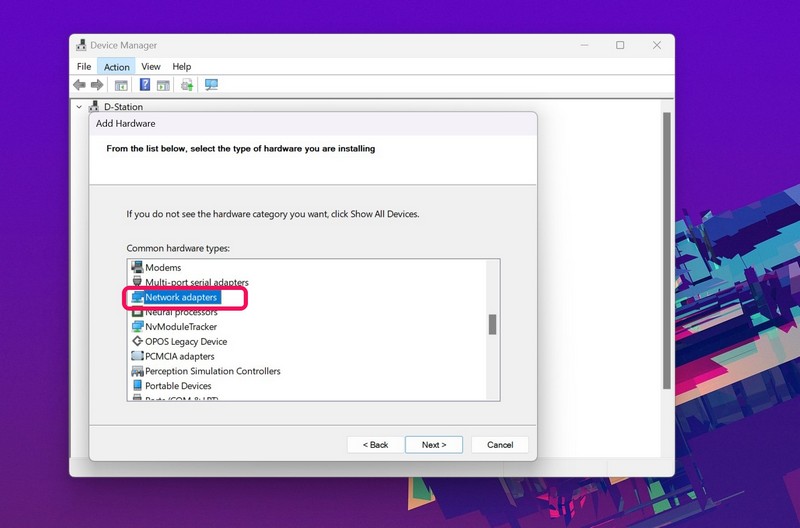The width and height of the screenshot is (800, 528).
Task: Click the Scan for hardware changes monitor icon
Action: pyautogui.click(x=211, y=85)
